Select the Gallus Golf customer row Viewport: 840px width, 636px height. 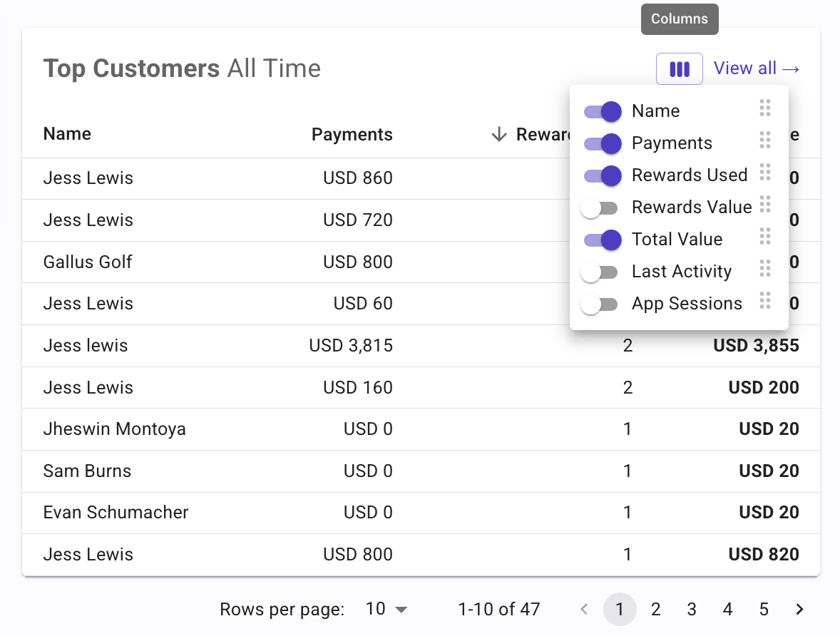tap(88, 262)
